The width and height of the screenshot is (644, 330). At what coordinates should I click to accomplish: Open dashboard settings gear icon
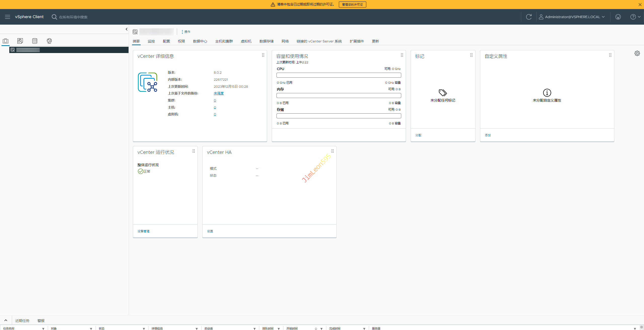point(637,53)
